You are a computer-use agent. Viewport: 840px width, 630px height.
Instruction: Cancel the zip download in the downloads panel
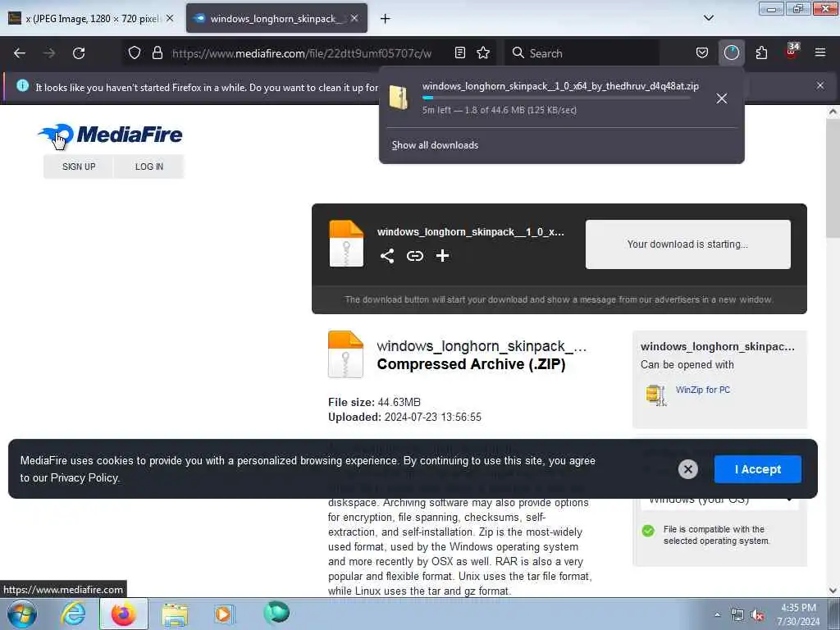click(x=722, y=98)
